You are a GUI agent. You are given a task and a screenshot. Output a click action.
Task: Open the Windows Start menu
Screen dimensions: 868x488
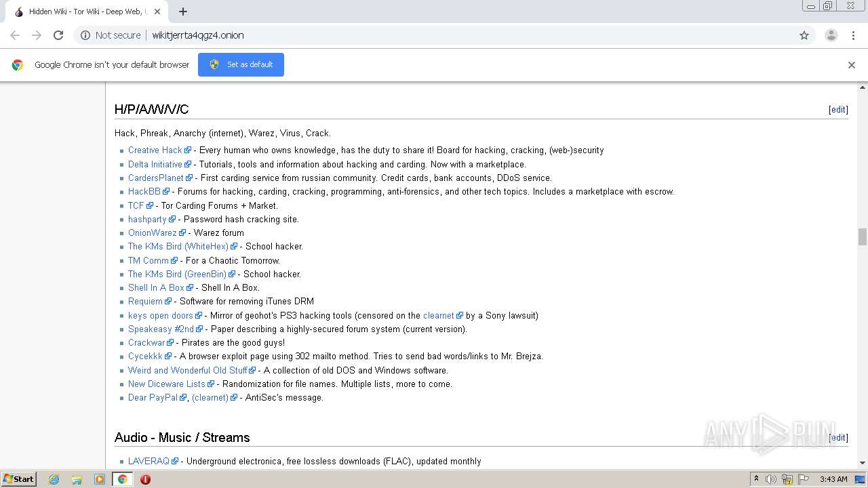[18, 479]
